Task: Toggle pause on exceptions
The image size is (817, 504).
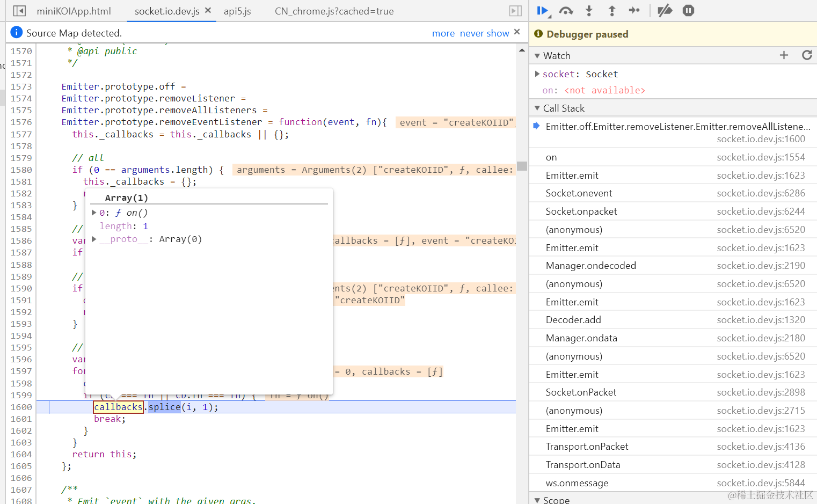Action: pos(688,10)
